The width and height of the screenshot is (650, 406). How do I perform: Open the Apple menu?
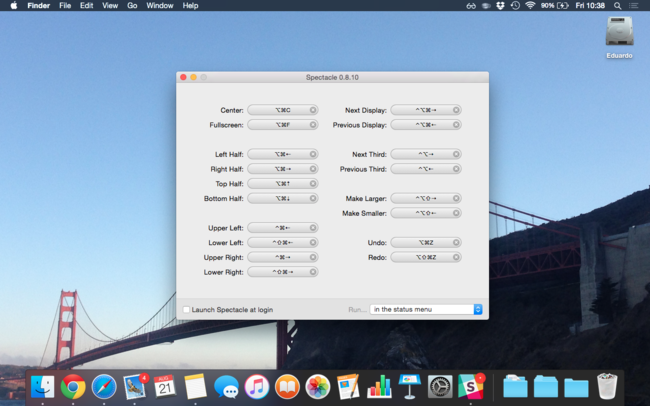point(14,5)
